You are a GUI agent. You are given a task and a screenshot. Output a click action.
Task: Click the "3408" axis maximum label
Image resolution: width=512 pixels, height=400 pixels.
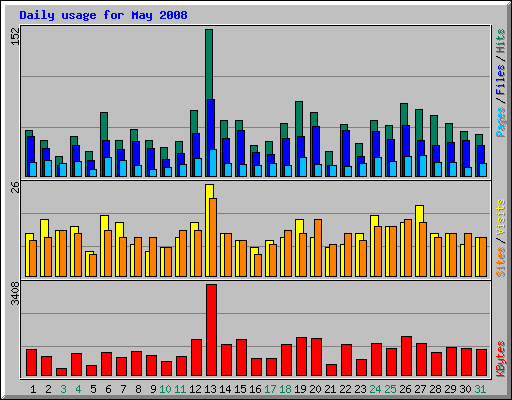(15, 294)
